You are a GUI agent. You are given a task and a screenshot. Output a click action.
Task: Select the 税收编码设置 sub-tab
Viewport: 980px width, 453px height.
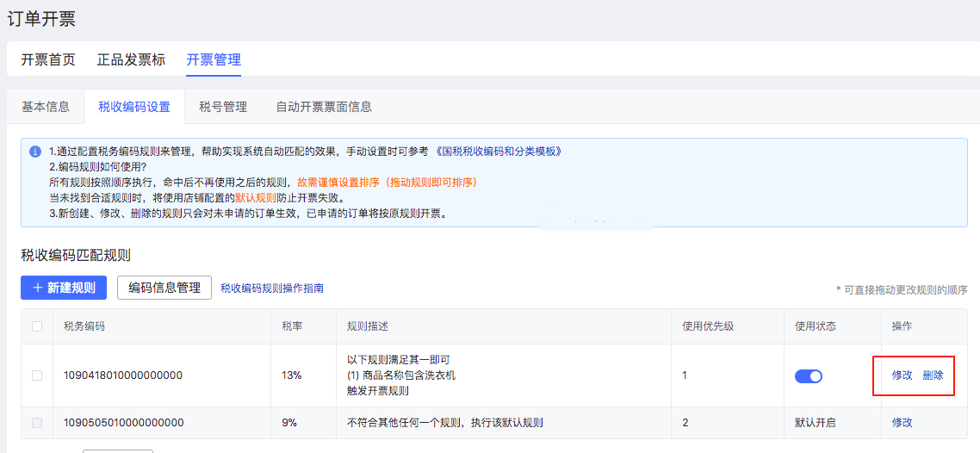click(134, 107)
